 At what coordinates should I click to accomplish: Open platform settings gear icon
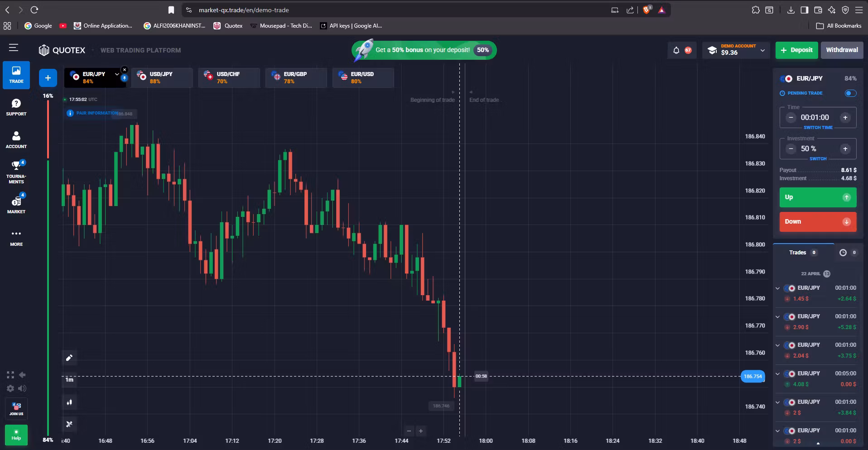[x=10, y=388]
